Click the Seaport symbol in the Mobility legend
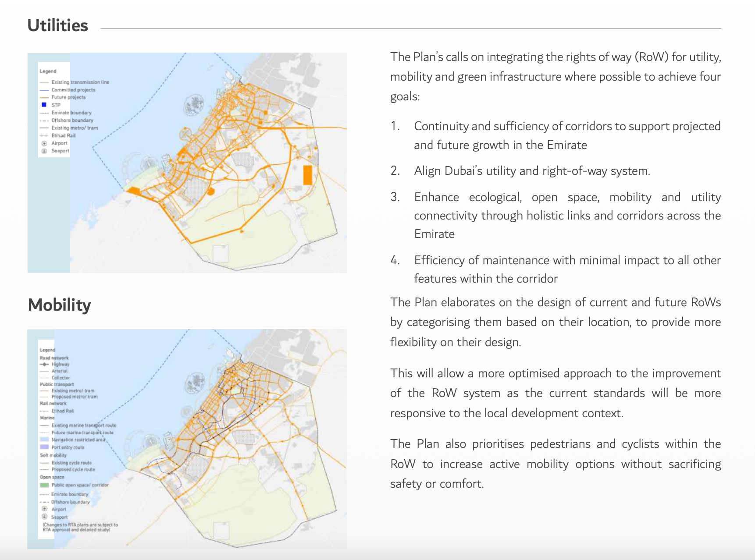The image size is (755, 560). click(44, 517)
